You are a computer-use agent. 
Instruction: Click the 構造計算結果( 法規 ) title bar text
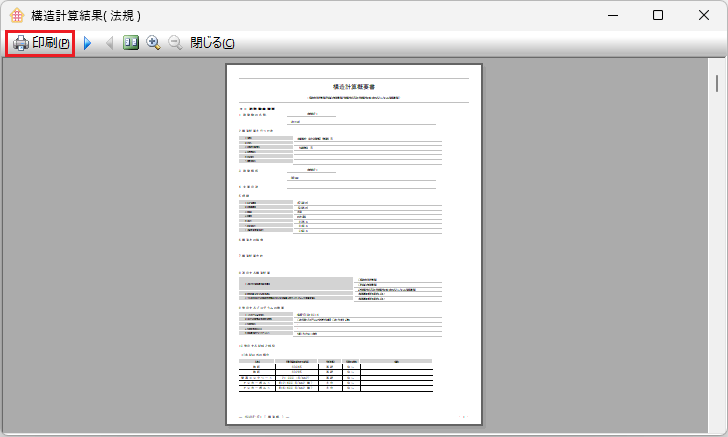86,15
